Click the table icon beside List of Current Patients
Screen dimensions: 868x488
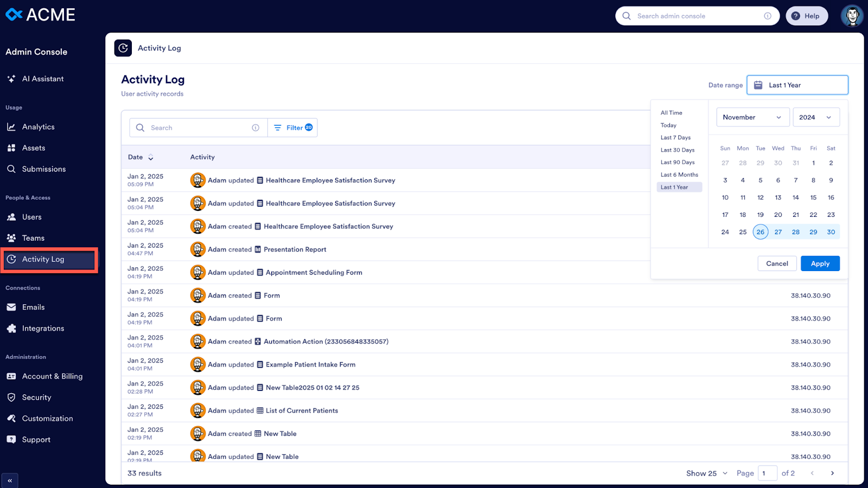260,411
